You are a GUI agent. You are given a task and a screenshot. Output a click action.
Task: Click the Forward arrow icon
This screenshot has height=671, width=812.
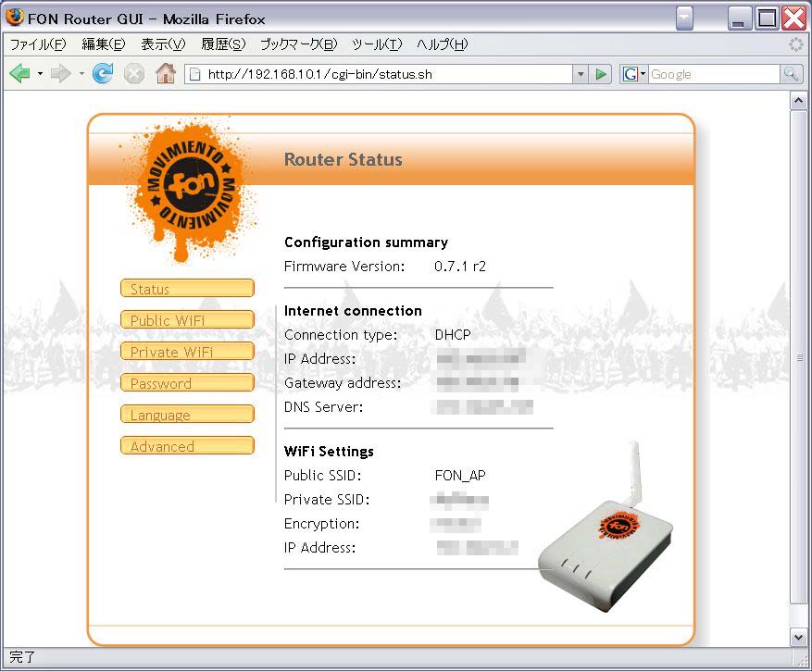[61, 74]
